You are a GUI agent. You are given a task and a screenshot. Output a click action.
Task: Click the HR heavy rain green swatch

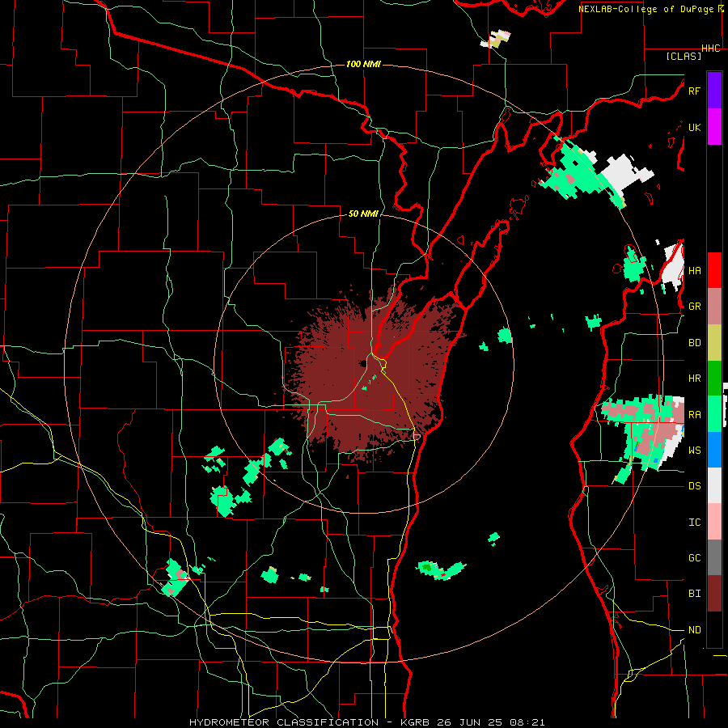click(714, 379)
